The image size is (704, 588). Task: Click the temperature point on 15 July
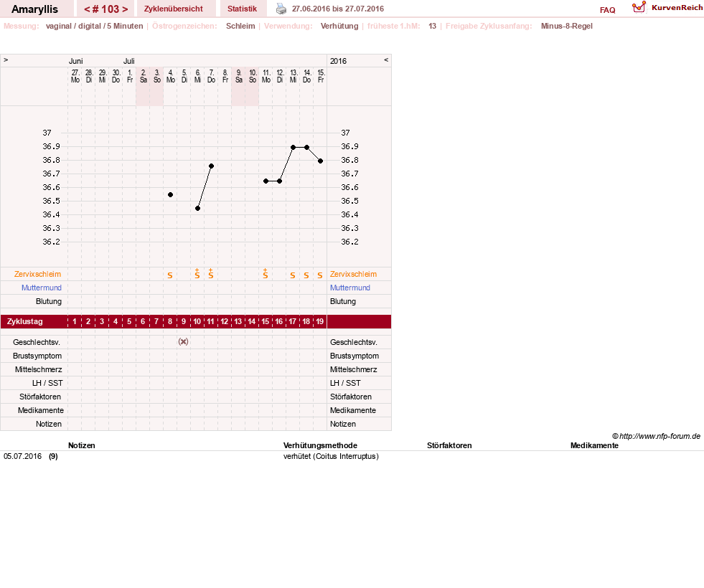[x=321, y=161]
